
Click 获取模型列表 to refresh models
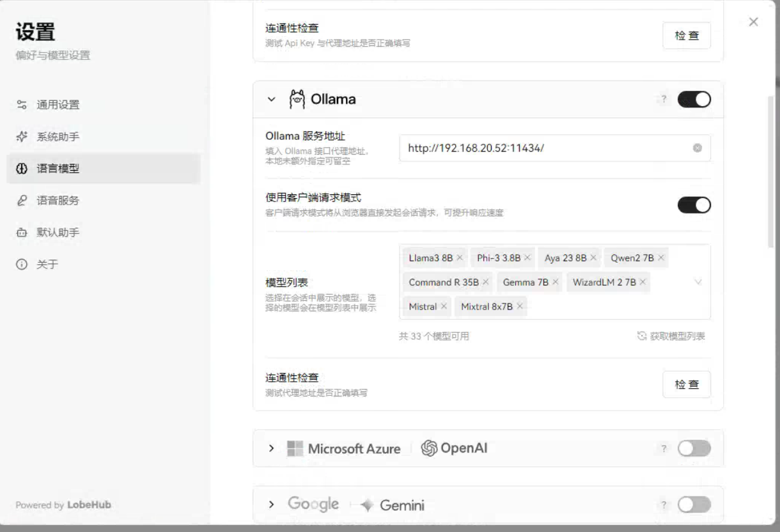click(671, 336)
